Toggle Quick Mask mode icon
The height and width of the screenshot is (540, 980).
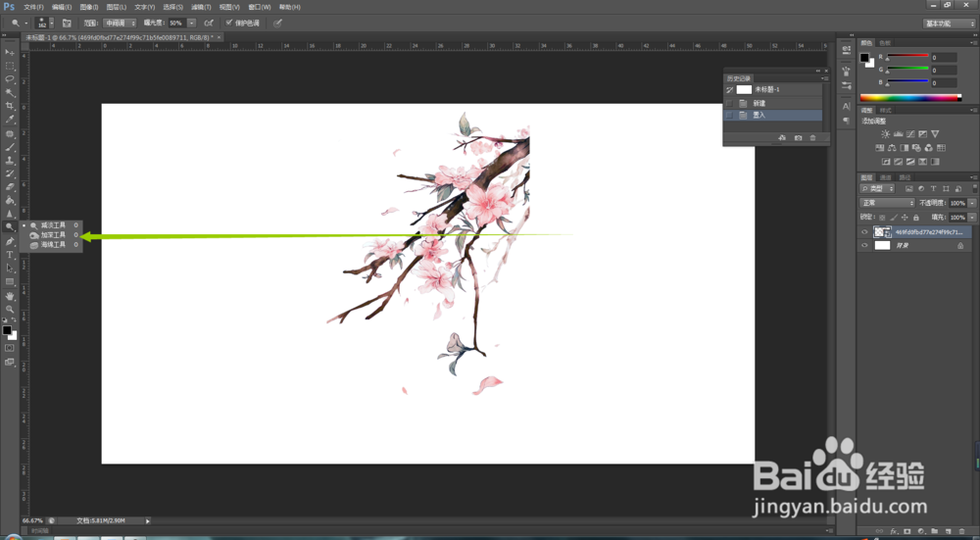tap(10, 348)
